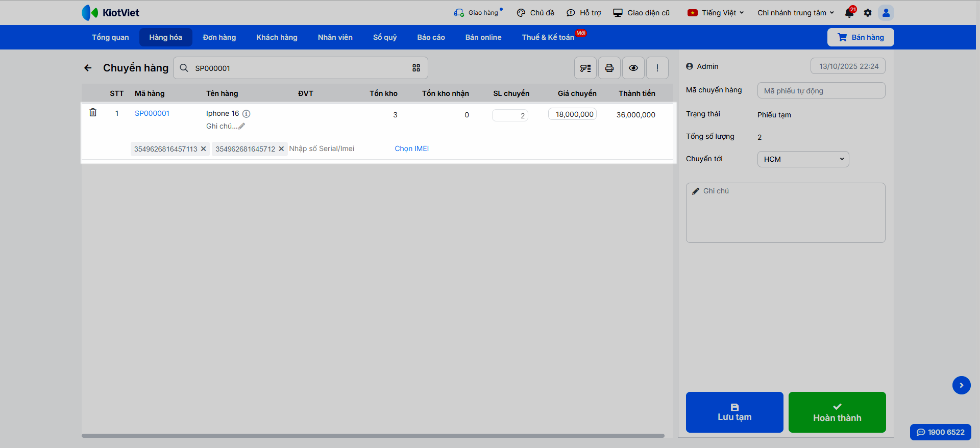Expand the side panel arrow button
980x448 pixels.
[x=962, y=385]
